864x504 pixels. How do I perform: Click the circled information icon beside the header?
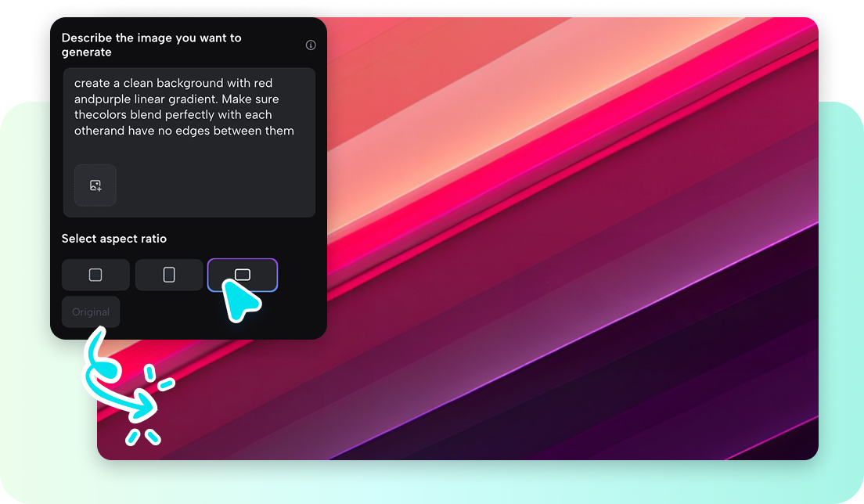tap(310, 45)
